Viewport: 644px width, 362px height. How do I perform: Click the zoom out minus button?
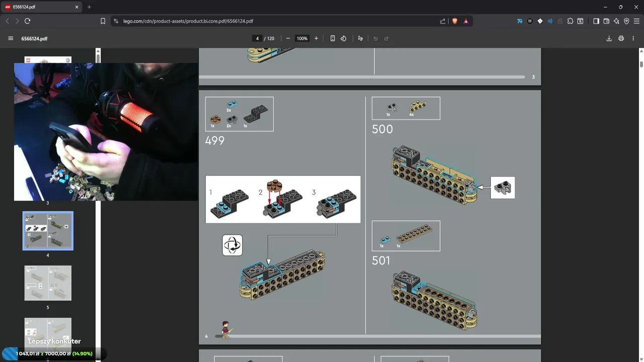pyautogui.click(x=288, y=39)
